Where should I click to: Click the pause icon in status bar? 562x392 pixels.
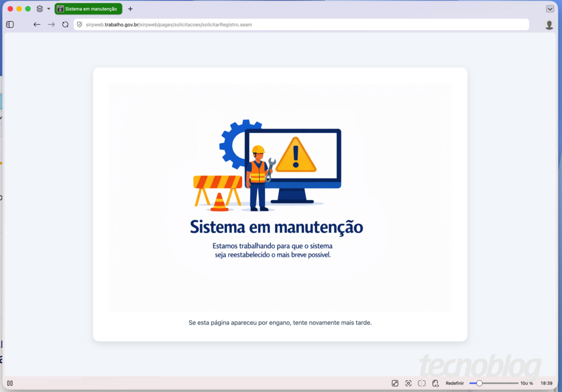[x=10, y=383]
